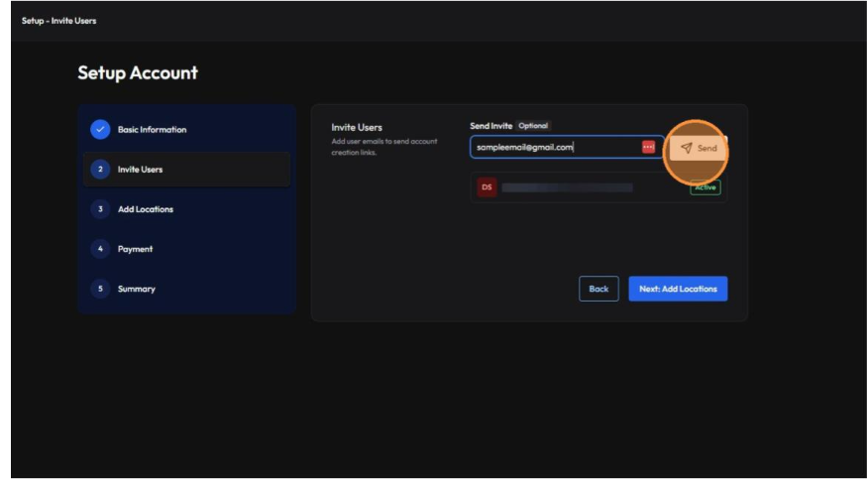Click the 'Setup - Invite Users' page title
Viewport: 868px width, 487px height.
58,21
